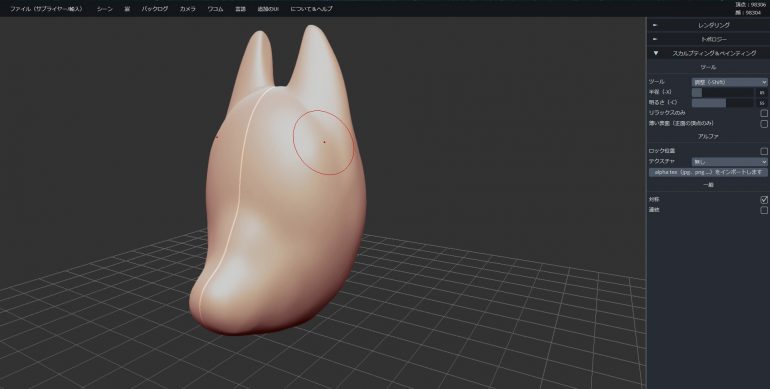
Task: Open the シーン menu
Action: point(105,9)
